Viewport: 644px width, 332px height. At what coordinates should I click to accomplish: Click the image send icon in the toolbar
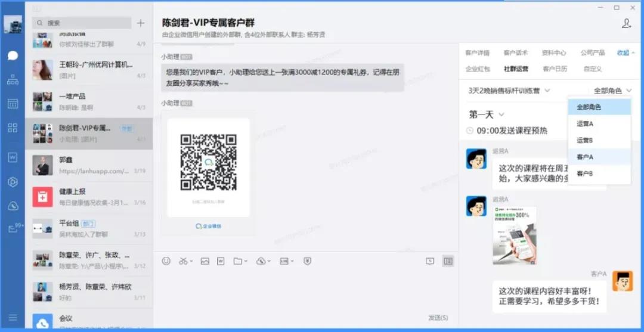coord(205,261)
